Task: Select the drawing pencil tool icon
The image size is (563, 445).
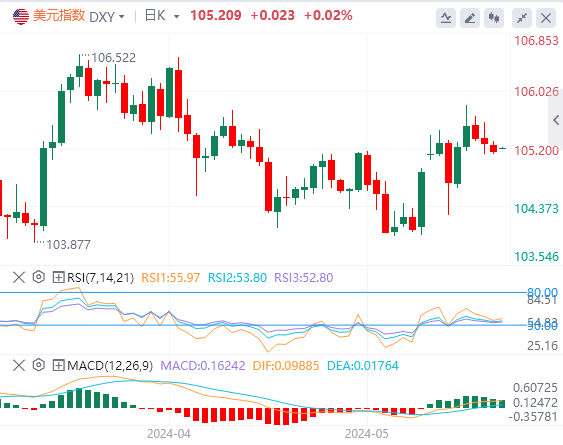Action: (470, 18)
